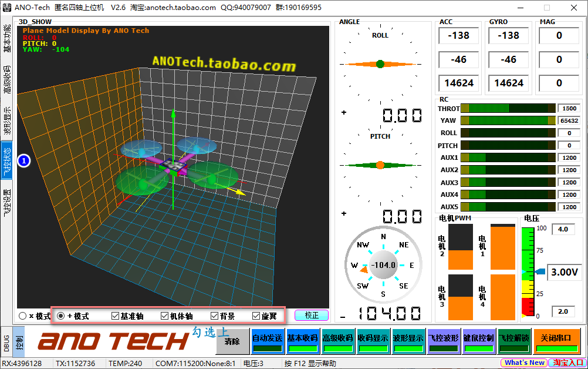Toggle the 自动发送 button
The width and height of the screenshot is (588, 369).
(268, 341)
